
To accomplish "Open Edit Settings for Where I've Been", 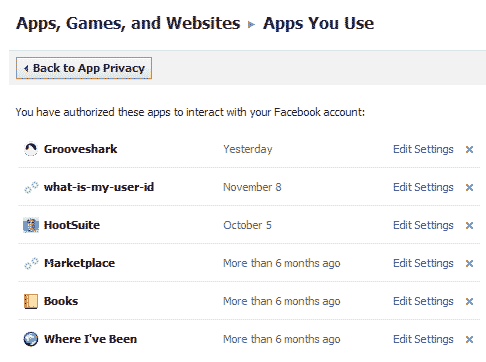I will click(423, 339).
